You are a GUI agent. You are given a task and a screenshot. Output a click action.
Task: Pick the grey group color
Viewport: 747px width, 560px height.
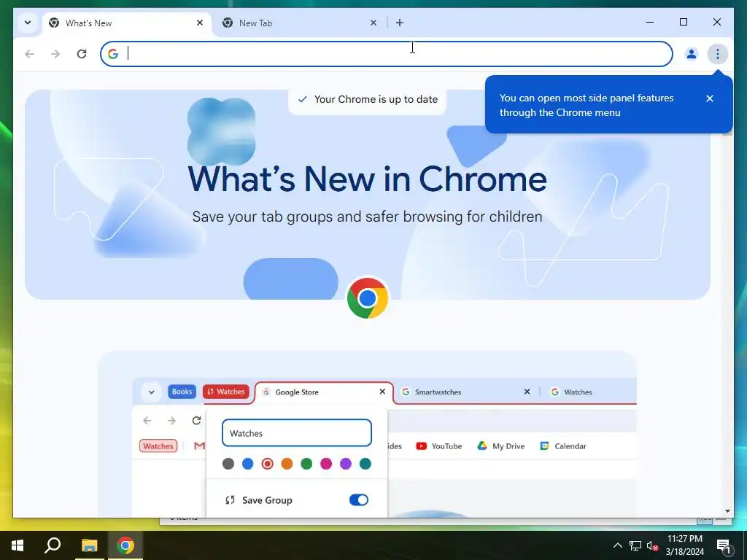coord(228,464)
